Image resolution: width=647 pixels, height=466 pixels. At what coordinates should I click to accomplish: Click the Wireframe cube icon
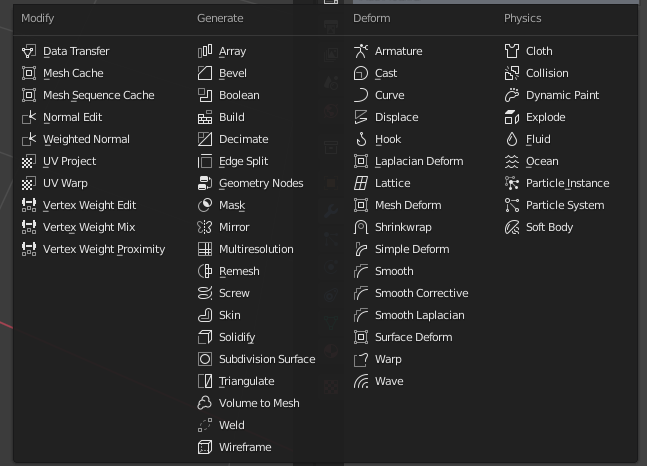coord(205,447)
